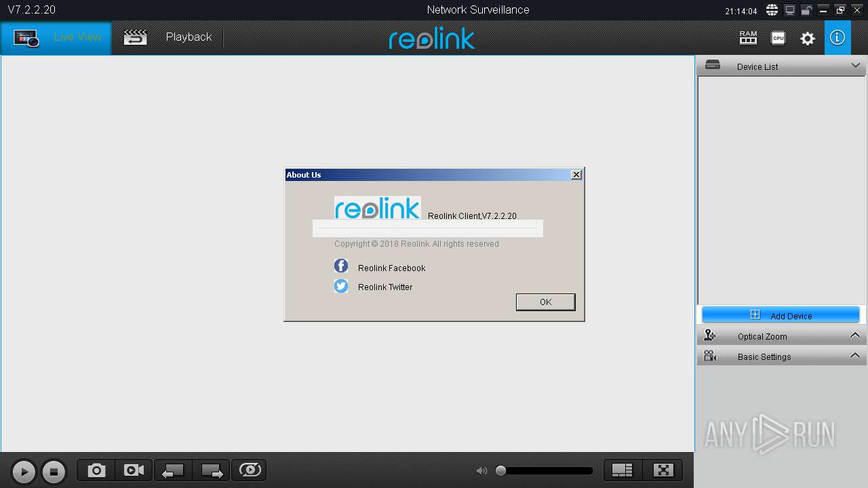Click the unlock padlock icon
868x488 pixels.
tap(806, 10)
